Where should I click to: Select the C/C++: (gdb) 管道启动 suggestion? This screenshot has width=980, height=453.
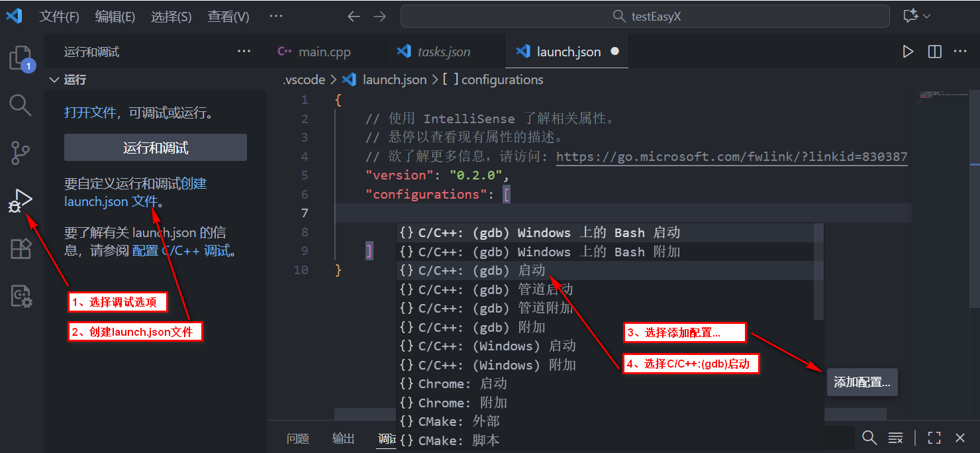point(605,289)
